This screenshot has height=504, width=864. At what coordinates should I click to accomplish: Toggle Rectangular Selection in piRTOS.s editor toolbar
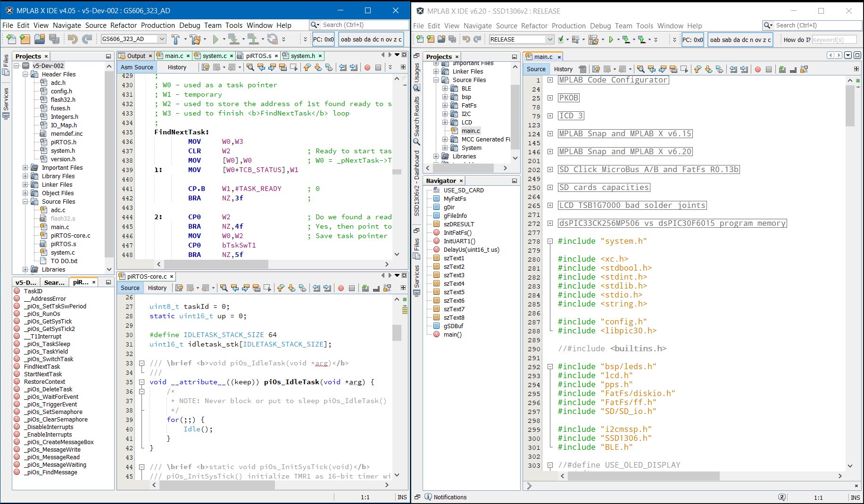coord(294,67)
